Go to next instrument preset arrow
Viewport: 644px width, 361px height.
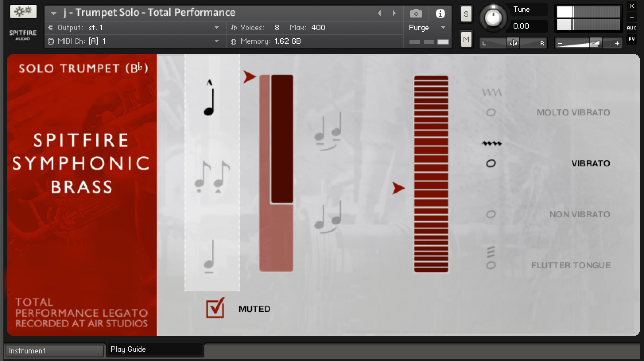(394, 13)
